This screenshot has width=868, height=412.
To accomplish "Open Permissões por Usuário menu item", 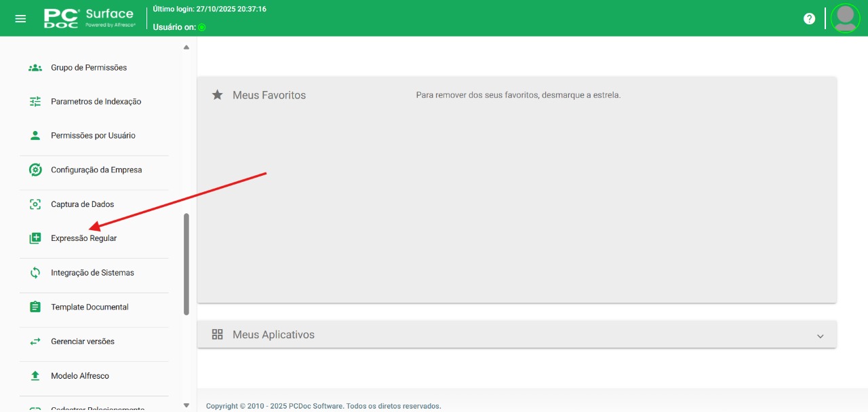I will tap(93, 136).
